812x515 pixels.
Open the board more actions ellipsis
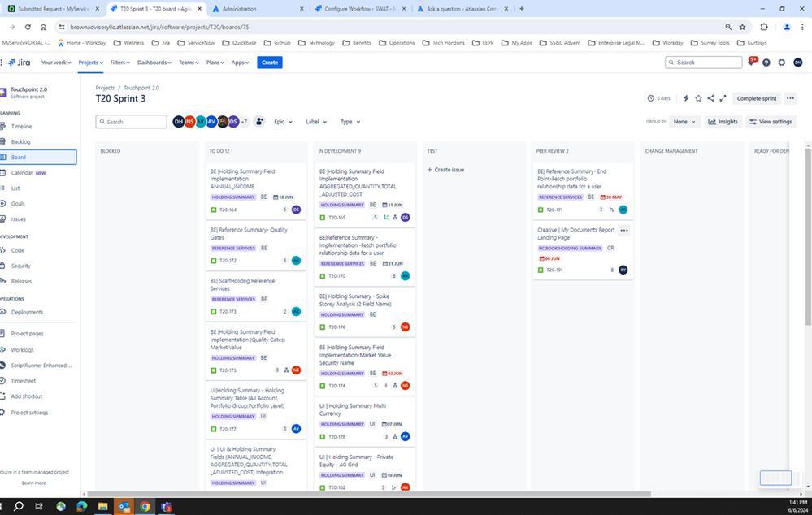[790, 98]
